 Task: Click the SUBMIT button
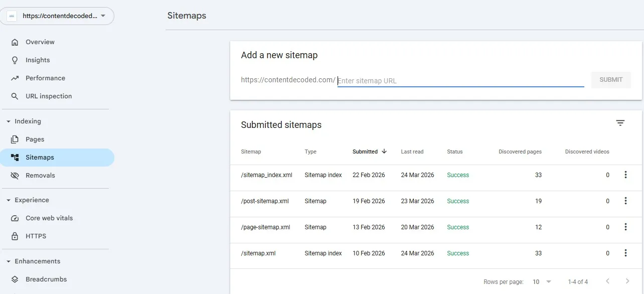pyautogui.click(x=611, y=79)
